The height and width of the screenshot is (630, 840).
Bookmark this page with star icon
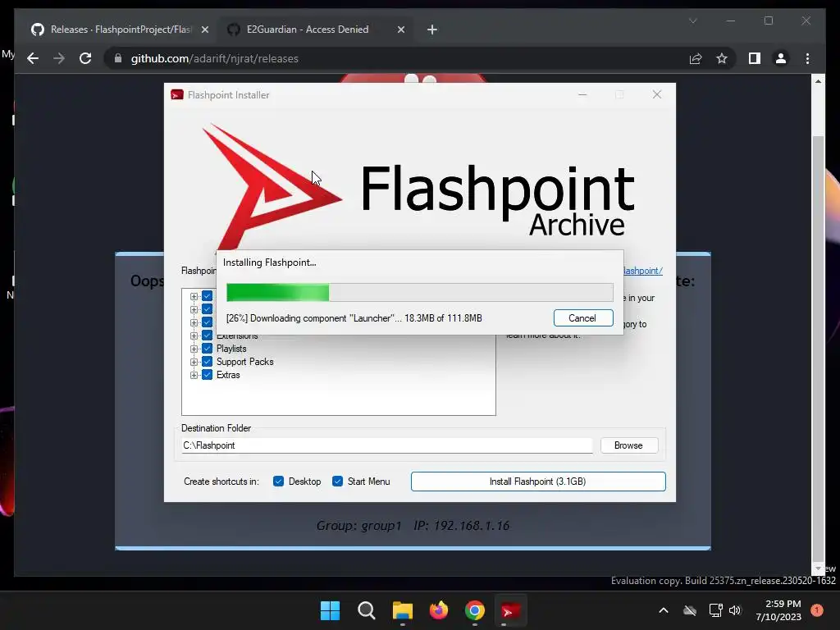point(722,58)
